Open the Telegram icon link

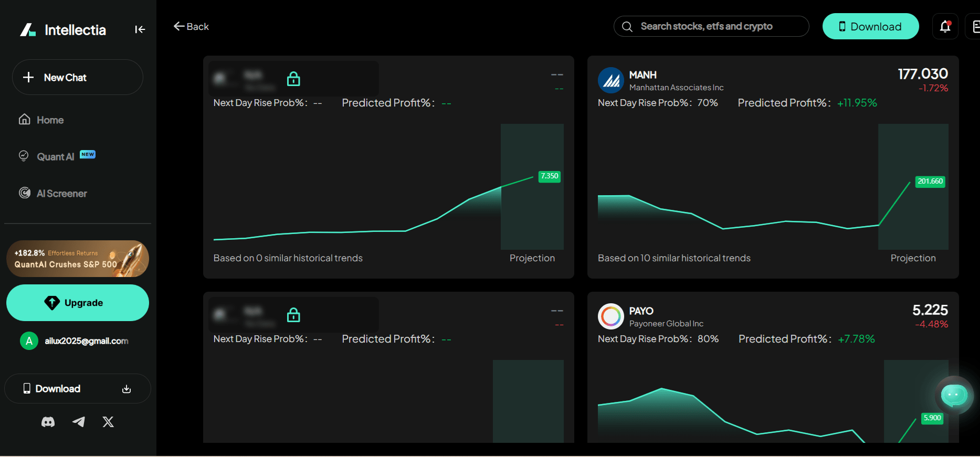click(78, 422)
